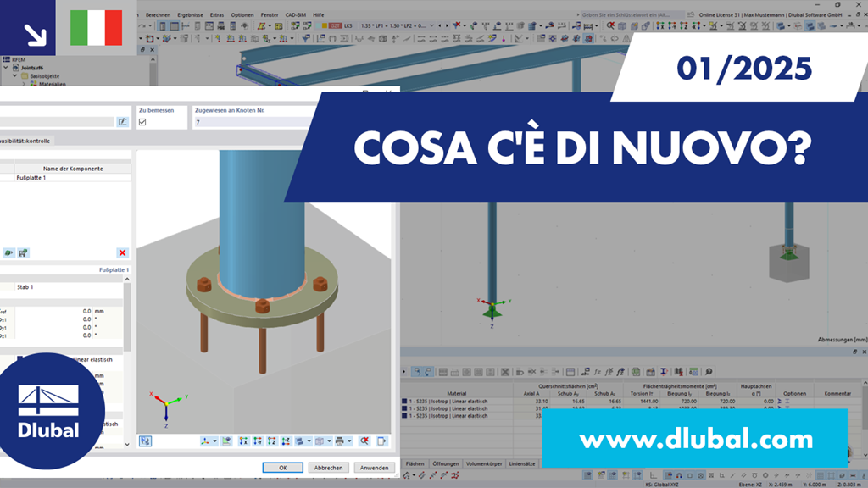
Task: Click the Kommentar column header
Action: 837,393
